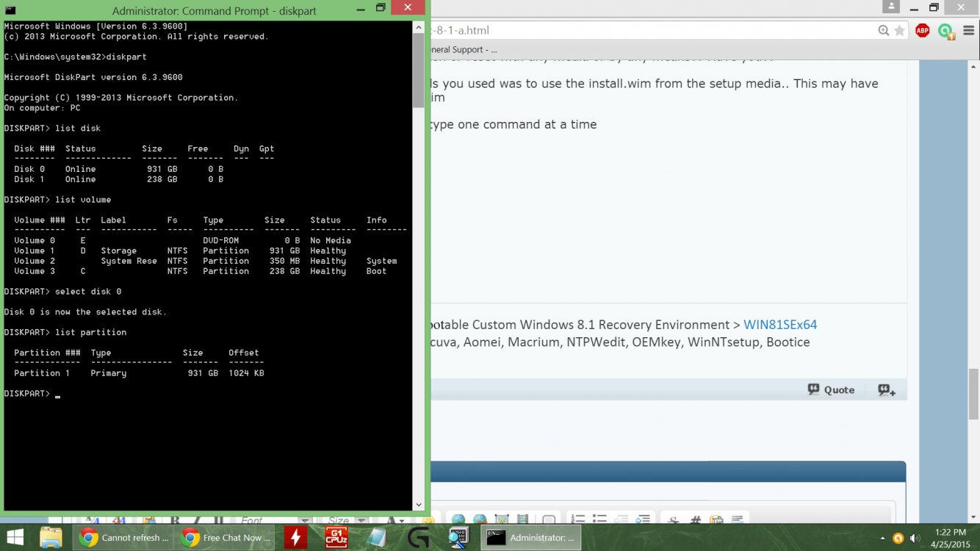Open the Windows Start button
980x551 pixels.
pos(15,538)
